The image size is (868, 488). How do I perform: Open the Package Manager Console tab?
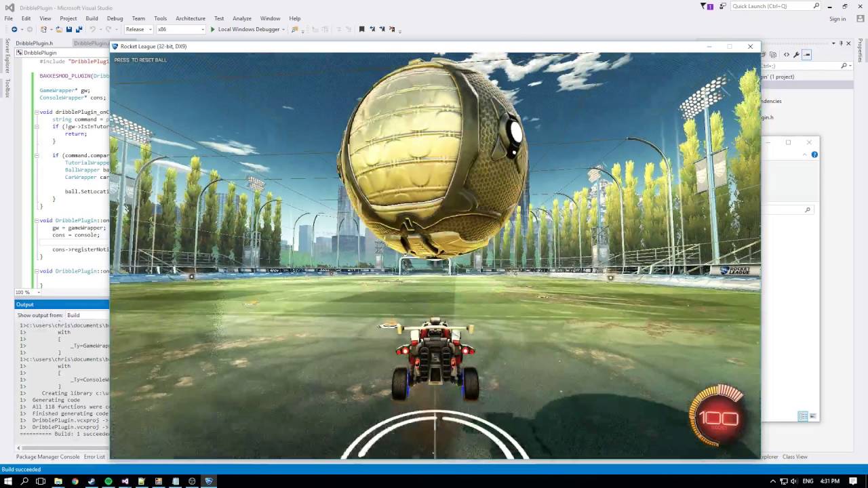click(47, 457)
